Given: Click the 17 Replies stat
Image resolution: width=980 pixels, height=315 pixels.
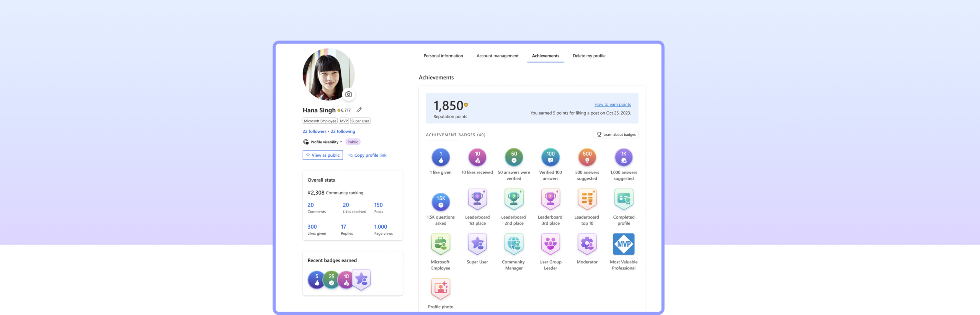Looking at the screenshot, I should [347, 229].
